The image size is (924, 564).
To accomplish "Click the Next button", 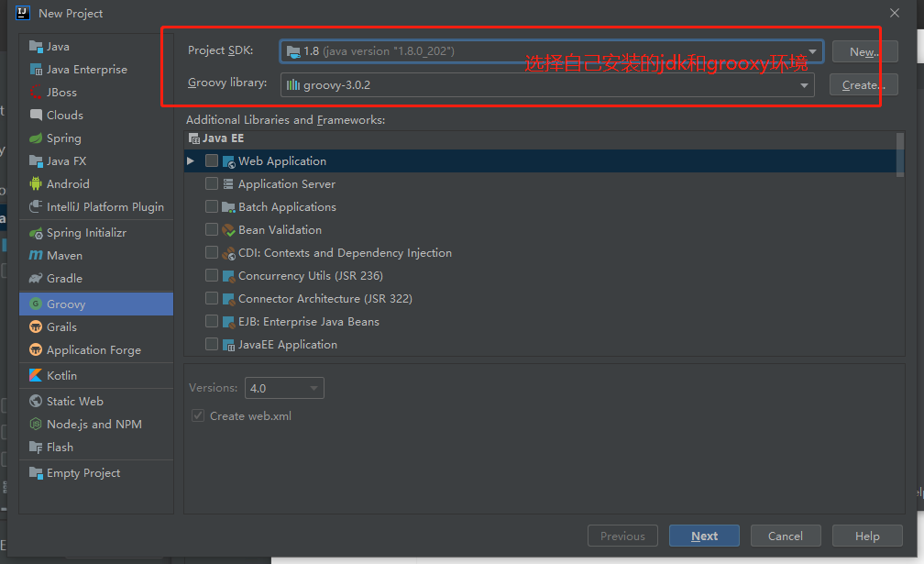I will pos(704,536).
